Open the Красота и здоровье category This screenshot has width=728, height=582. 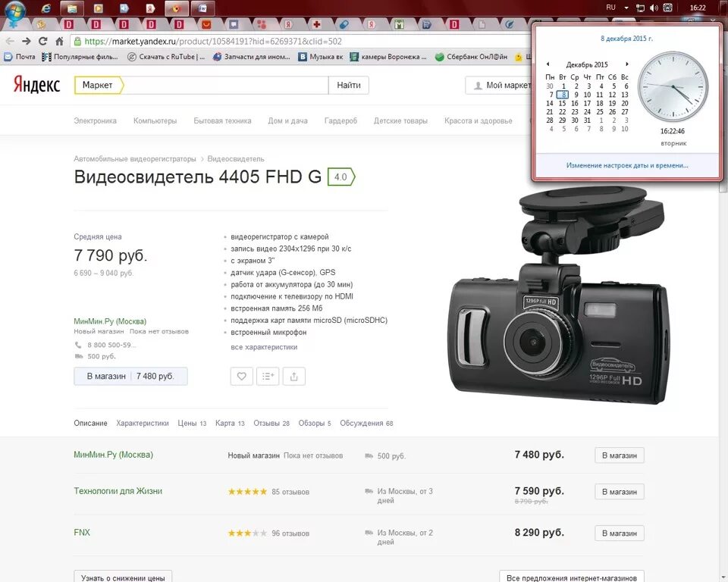pyautogui.click(x=479, y=120)
